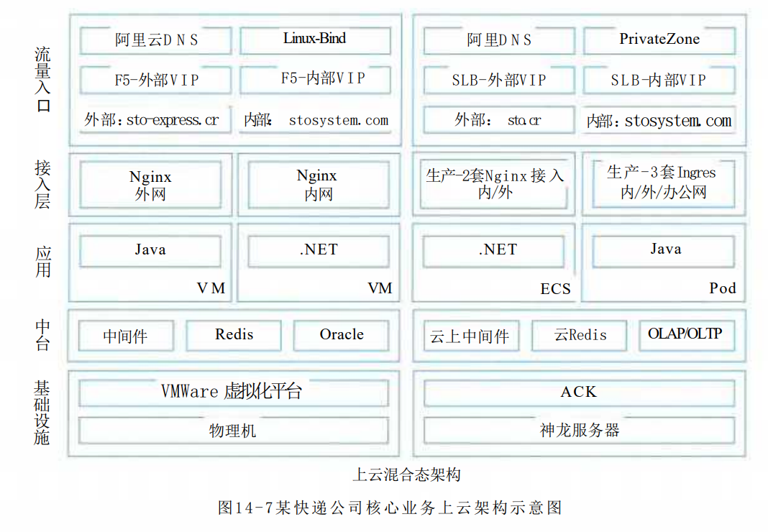Click the 基础设施 row label

click(42, 413)
